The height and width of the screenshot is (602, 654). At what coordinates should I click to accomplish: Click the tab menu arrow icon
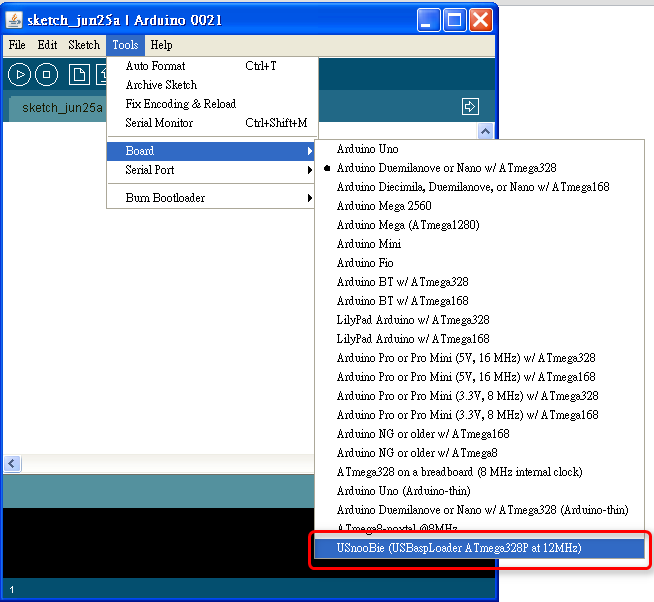tap(470, 106)
